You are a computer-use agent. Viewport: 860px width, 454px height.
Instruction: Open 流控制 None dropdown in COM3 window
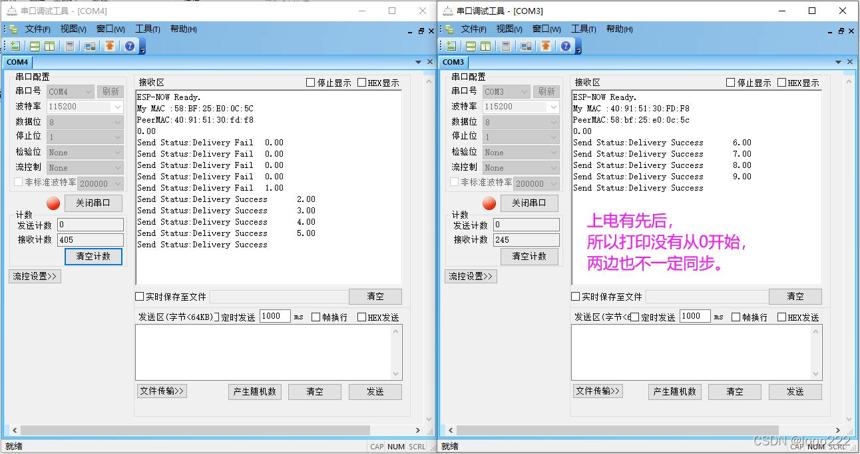point(520,167)
